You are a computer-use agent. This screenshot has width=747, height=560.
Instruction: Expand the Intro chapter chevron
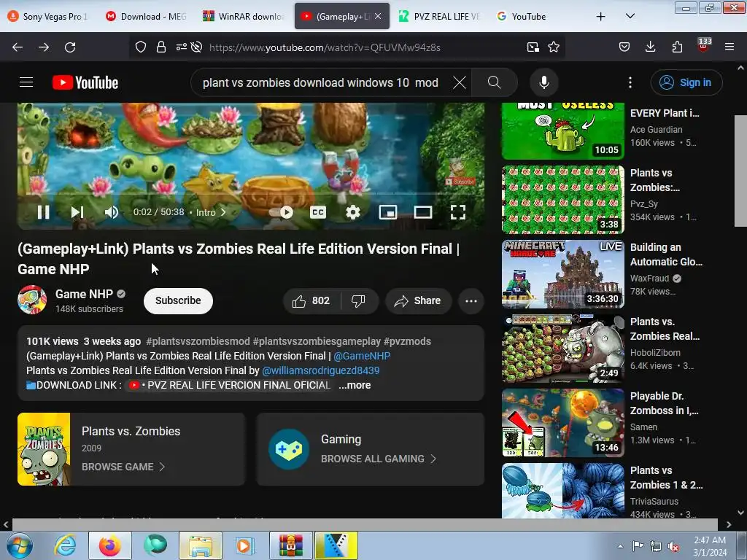pos(223,212)
